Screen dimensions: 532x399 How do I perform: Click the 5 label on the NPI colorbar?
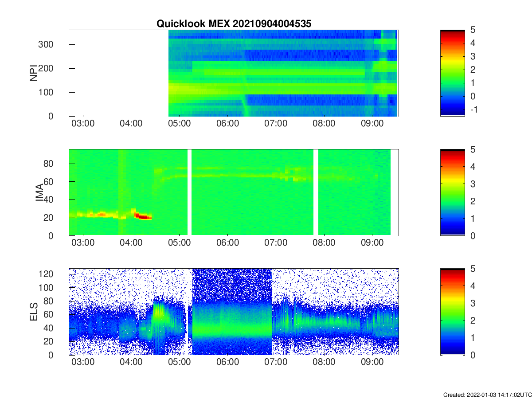point(472,30)
